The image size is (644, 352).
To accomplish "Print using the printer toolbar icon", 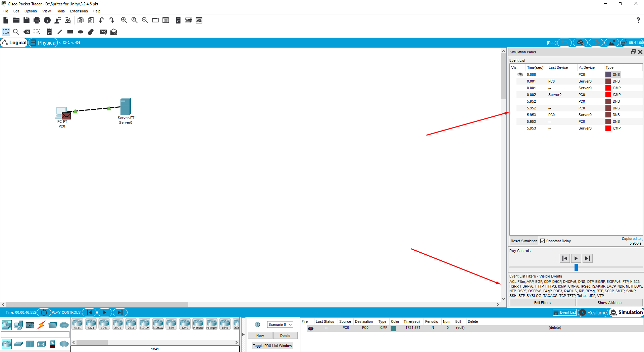I will (37, 20).
